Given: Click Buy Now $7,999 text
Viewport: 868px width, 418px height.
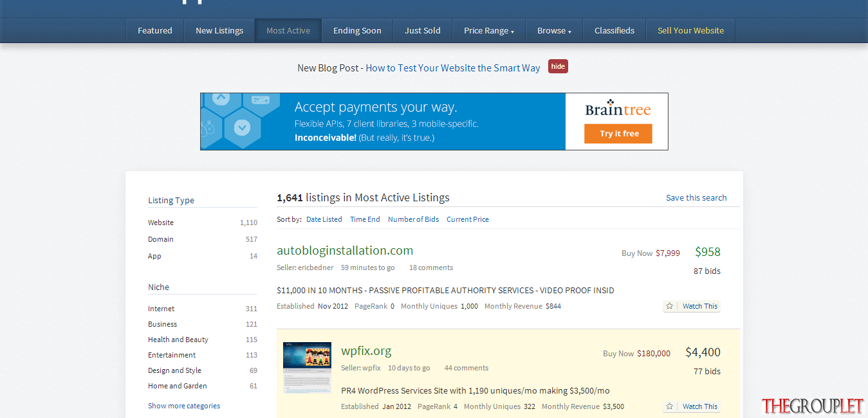Looking at the screenshot, I should point(651,253).
